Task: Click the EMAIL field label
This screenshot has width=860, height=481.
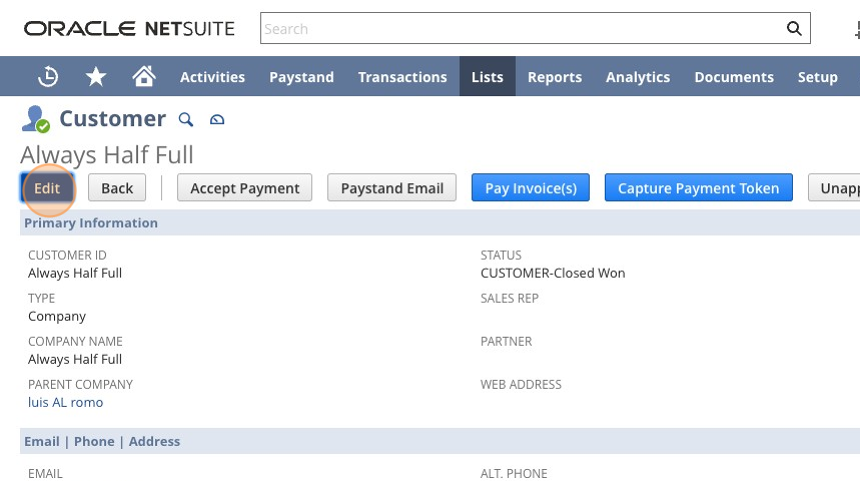Action: pos(46,473)
